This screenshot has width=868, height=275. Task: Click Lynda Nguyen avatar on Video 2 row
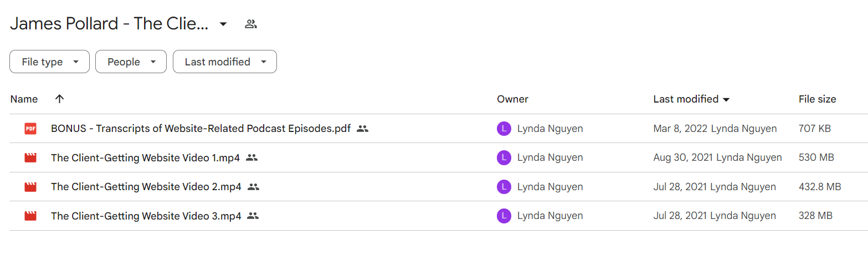[504, 187]
